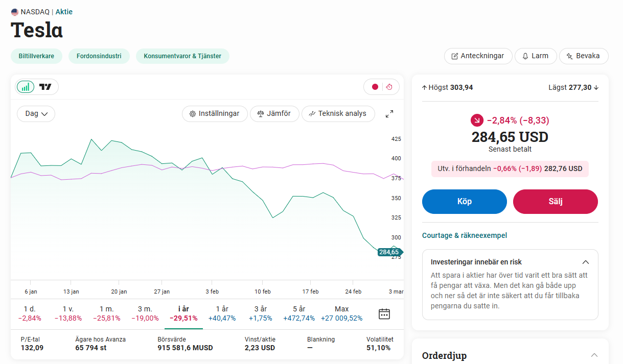Open Inställningar chart settings
Screen dimensions: 623x364
click(215, 113)
